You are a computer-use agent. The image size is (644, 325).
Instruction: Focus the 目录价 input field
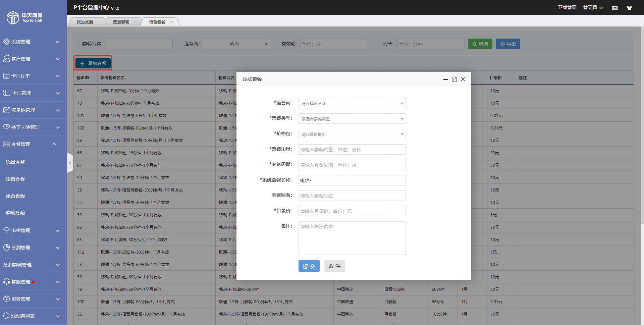click(x=352, y=211)
